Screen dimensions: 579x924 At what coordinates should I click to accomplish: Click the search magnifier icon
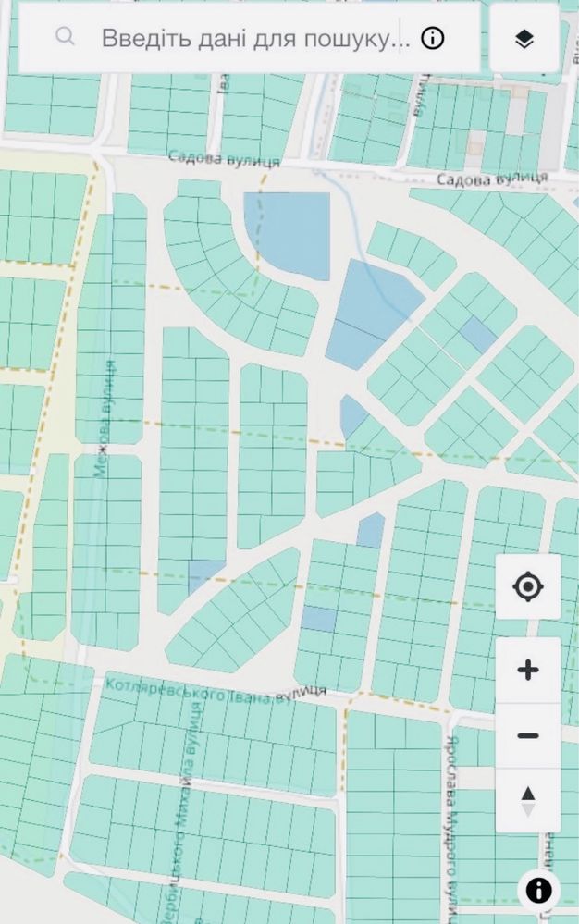tap(65, 37)
